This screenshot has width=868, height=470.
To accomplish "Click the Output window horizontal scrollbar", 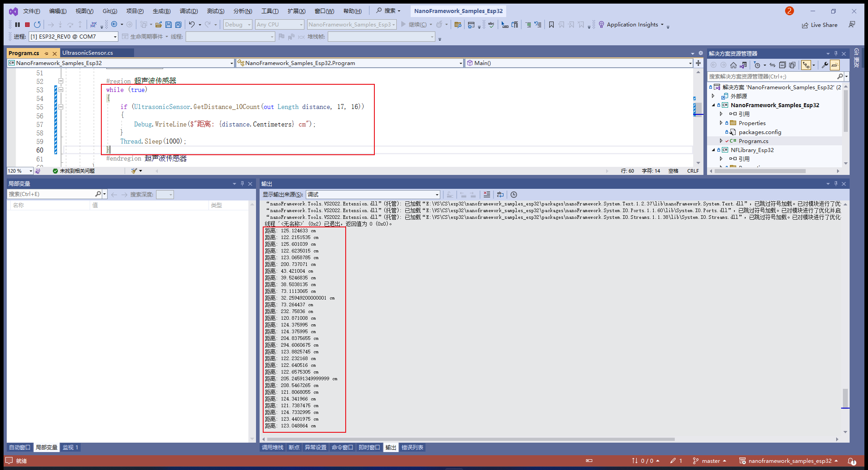I will pos(470,440).
